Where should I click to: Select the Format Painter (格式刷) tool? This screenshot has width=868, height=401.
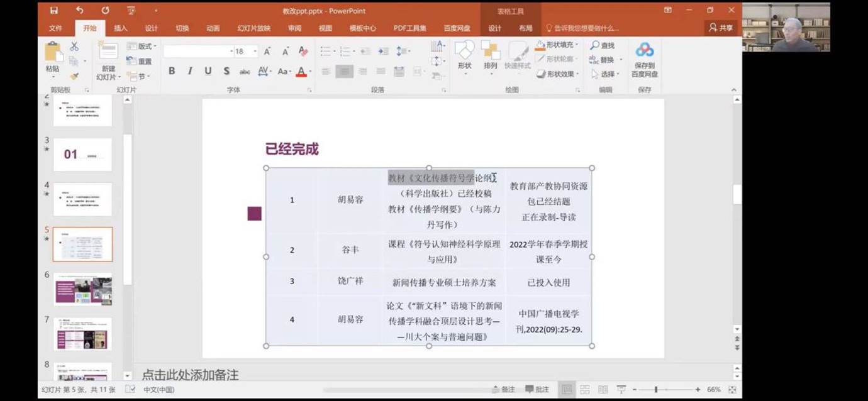[74, 76]
